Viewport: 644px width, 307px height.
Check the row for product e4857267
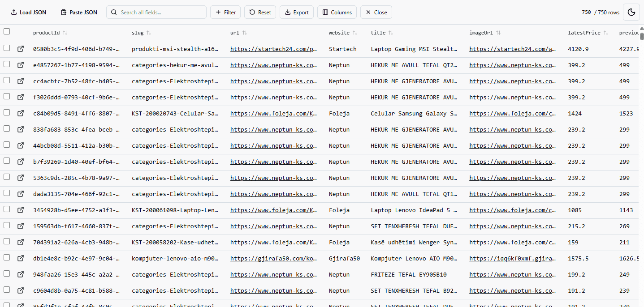pyautogui.click(x=7, y=64)
